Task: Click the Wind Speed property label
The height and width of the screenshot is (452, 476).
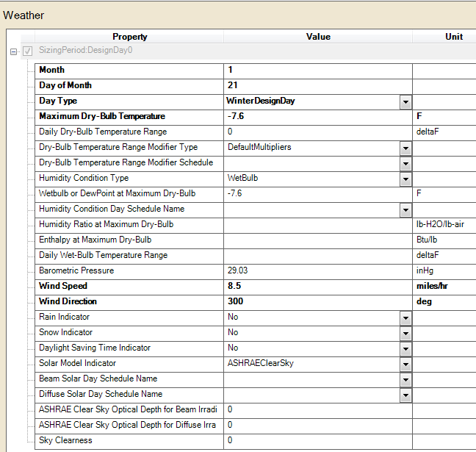Action: pyautogui.click(x=63, y=286)
